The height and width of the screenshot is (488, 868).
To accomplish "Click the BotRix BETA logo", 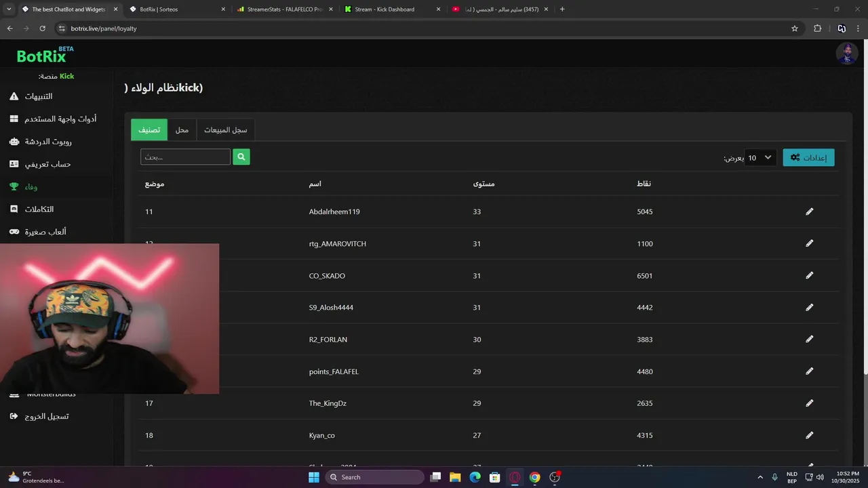I will pos(45,55).
